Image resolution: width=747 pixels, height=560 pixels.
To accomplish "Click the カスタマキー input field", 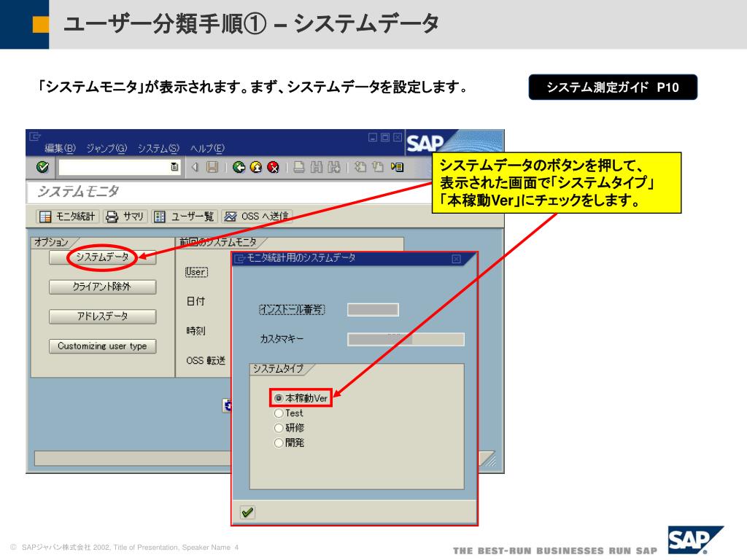I will tap(406, 339).
